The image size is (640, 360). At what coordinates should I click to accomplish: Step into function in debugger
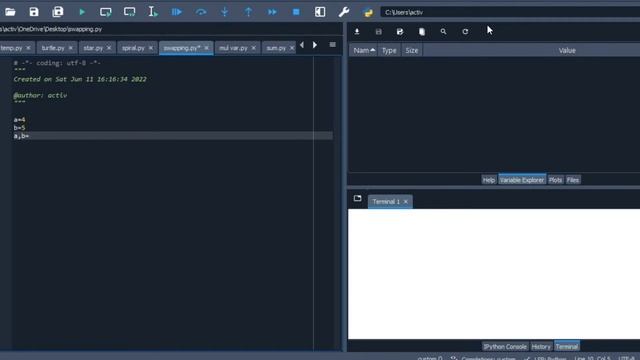[224, 12]
